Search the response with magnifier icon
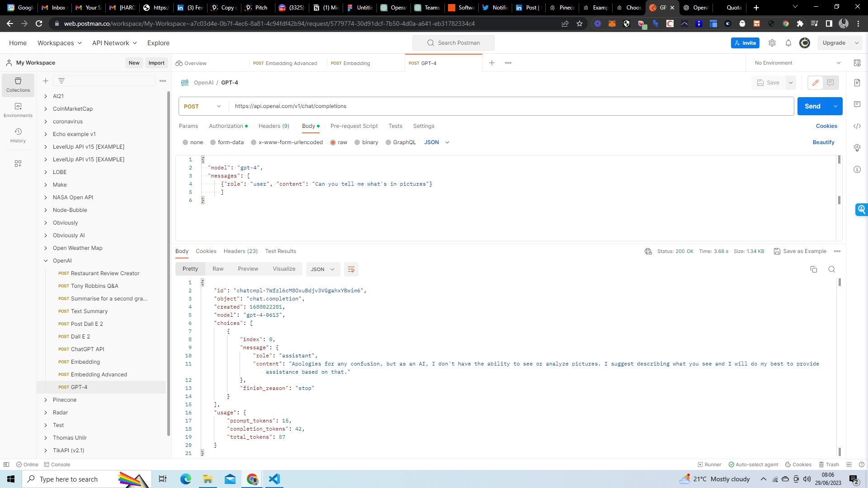Screen dimensions: 868x488 (831, 269)
